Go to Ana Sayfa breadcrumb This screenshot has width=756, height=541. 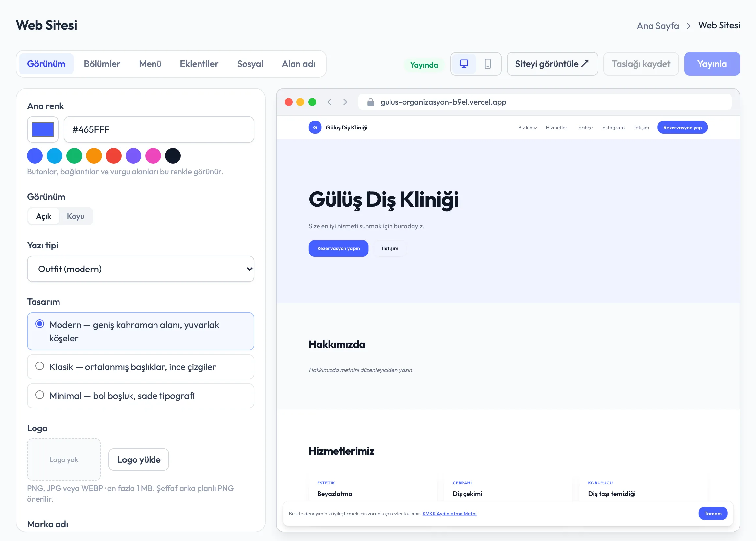tap(658, 26)
